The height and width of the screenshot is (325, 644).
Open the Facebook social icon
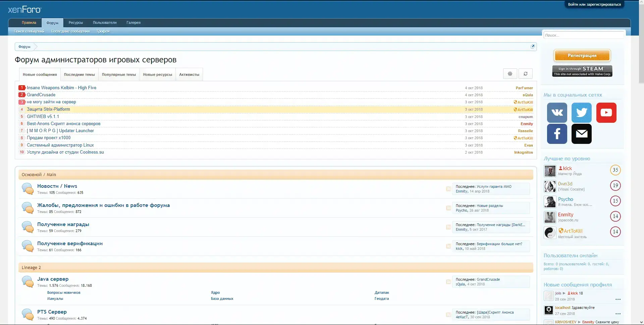tap(557, 133)
